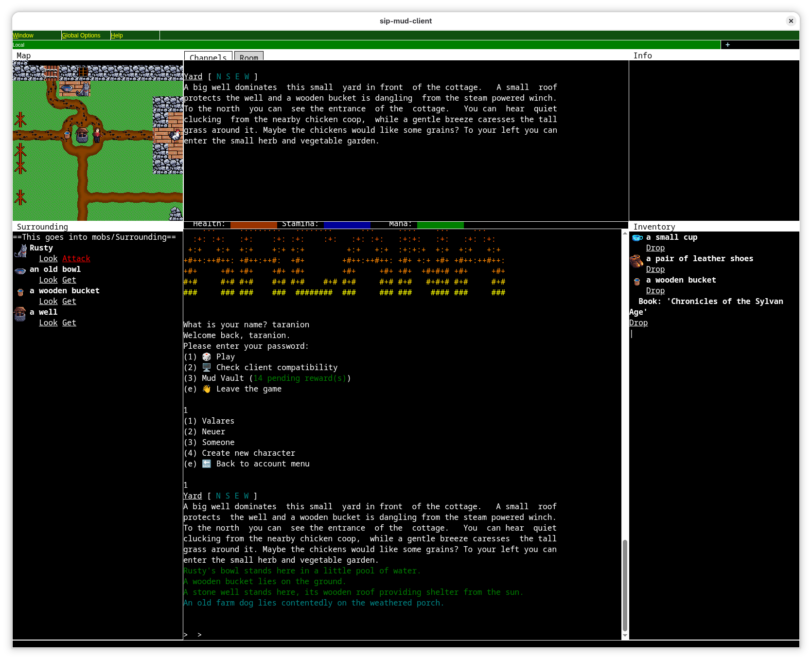Drop the pair of leather shoes
The width and height of the screenshot is (812, 660).
655,269
